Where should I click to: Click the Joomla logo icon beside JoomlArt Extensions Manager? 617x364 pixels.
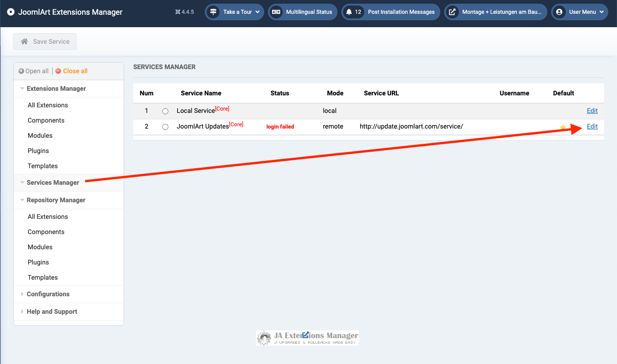(x=11, y=12)
